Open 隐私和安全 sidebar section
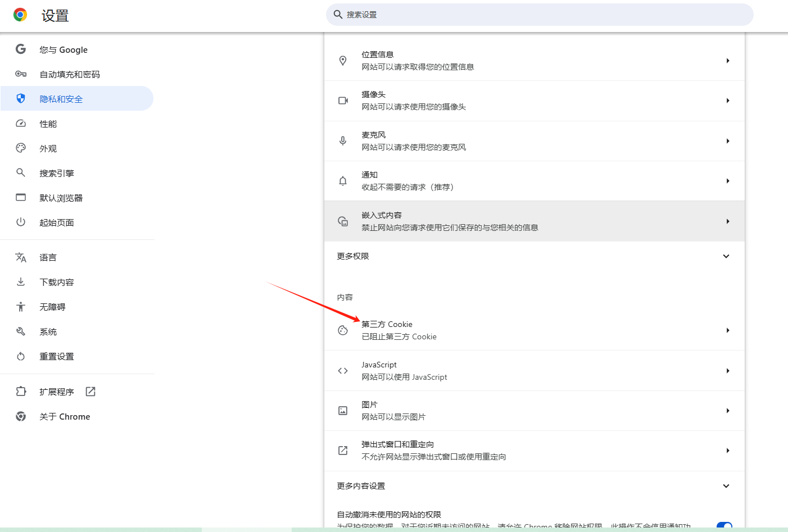Screen dimensions: 788x532 [x=77, y=99]
